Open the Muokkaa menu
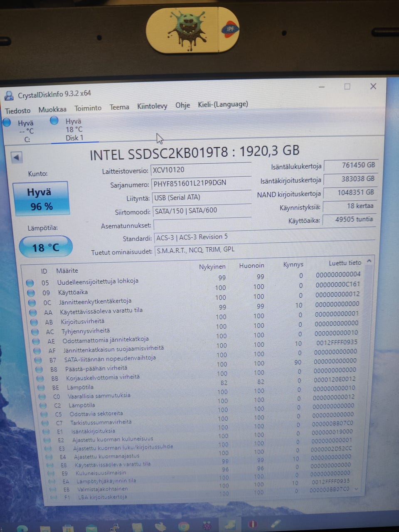The image size is (399, 532). click(52, 109)
